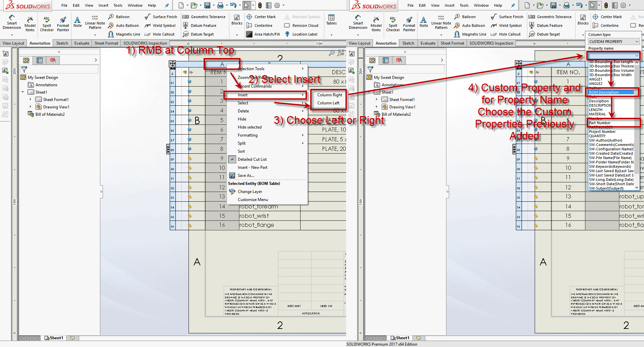The width and height of the screenshot is (644, 347).
Task: Activate Format Painter in left window
Action: 63,23
